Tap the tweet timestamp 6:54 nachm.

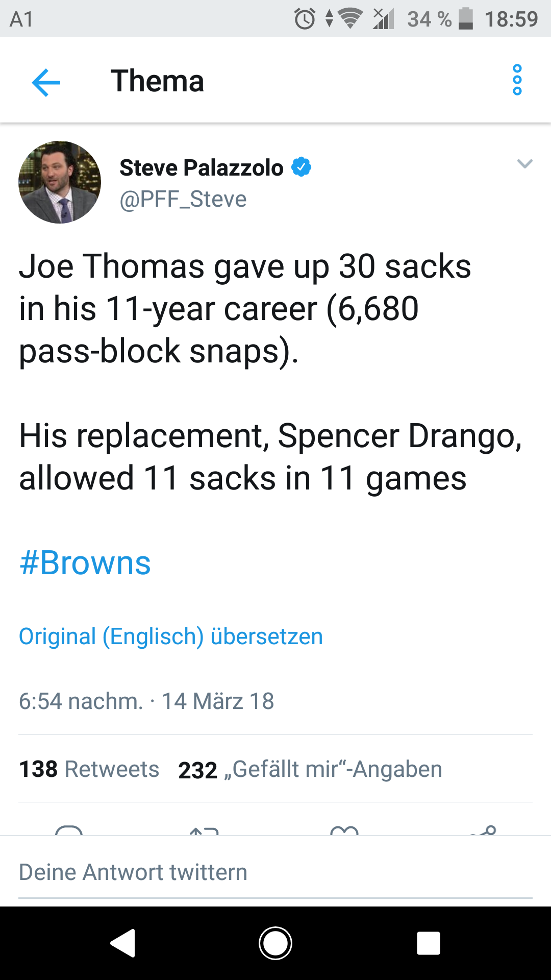(81, 701)
